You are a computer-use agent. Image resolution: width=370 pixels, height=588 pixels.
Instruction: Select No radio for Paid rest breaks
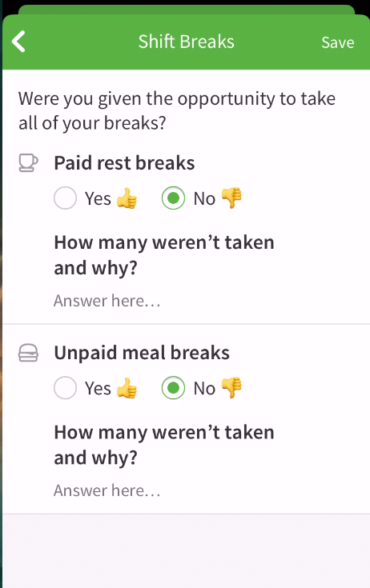[173, 198]
